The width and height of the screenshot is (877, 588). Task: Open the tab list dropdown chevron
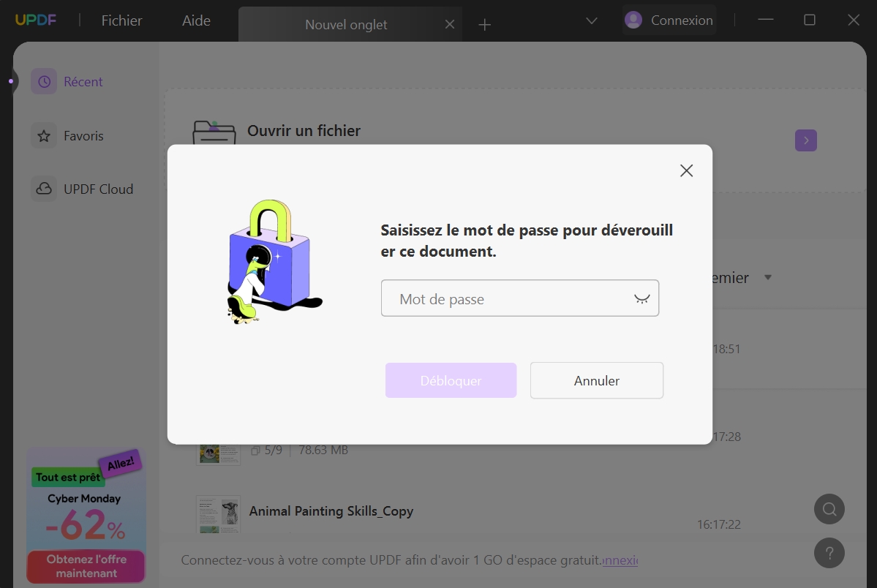[x=591, y=21]
